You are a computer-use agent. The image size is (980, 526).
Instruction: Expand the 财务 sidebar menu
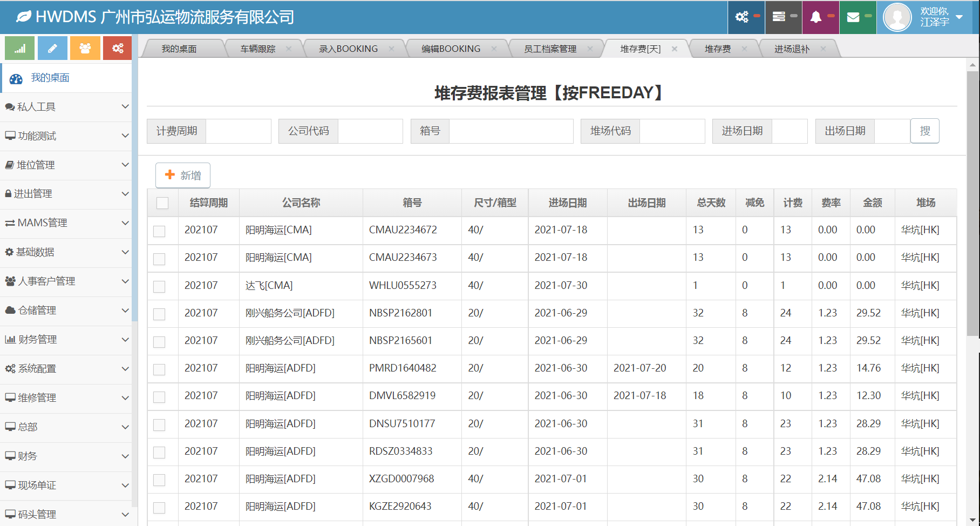66,456
